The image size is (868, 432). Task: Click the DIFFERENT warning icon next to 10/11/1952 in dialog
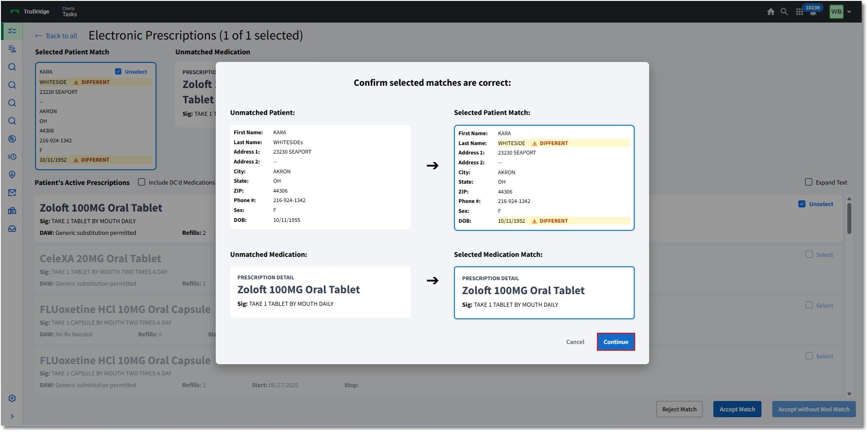click(534, 221)
